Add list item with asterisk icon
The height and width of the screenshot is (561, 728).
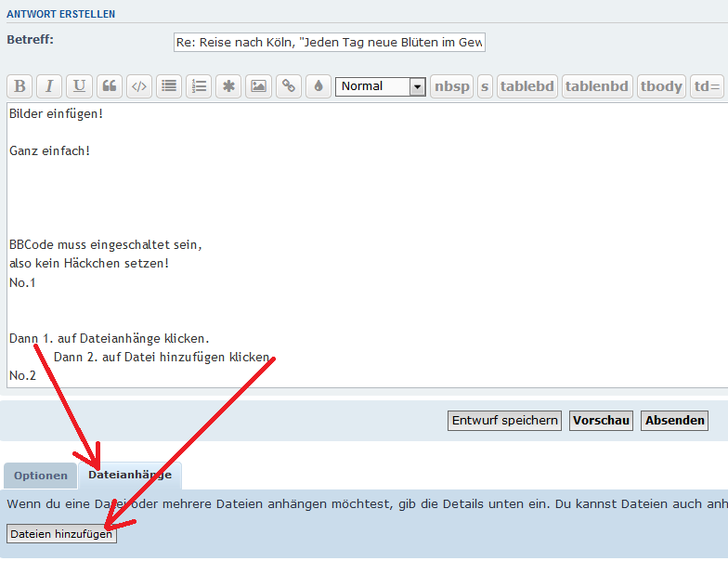tap(228, 86)
